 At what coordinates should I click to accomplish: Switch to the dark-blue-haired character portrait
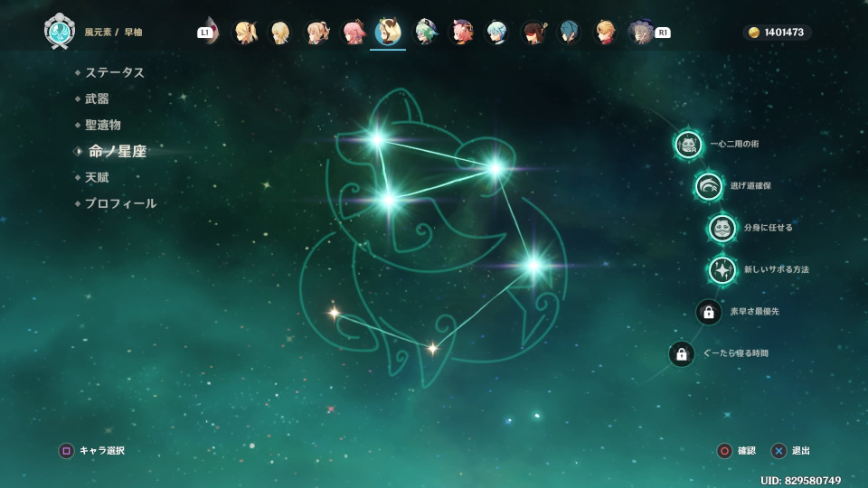click(x=569, y=33)
